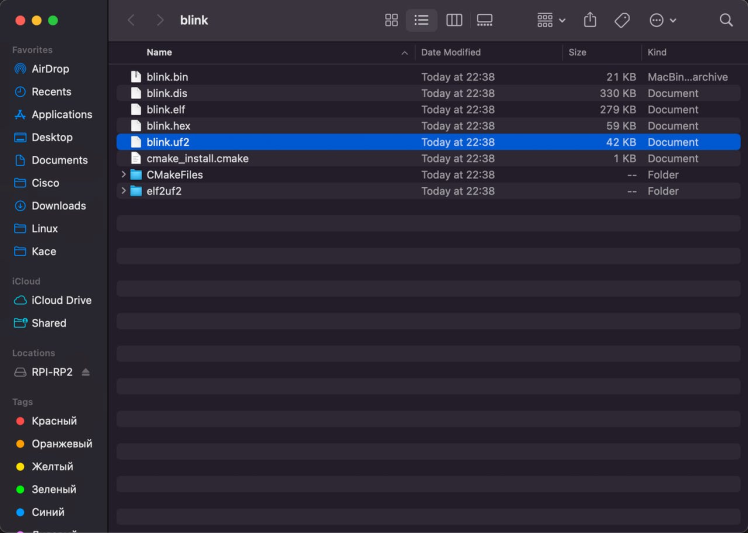Switch to column view
Screen dimensions: 748x533
pyautogui.click(x=454, y=20)
